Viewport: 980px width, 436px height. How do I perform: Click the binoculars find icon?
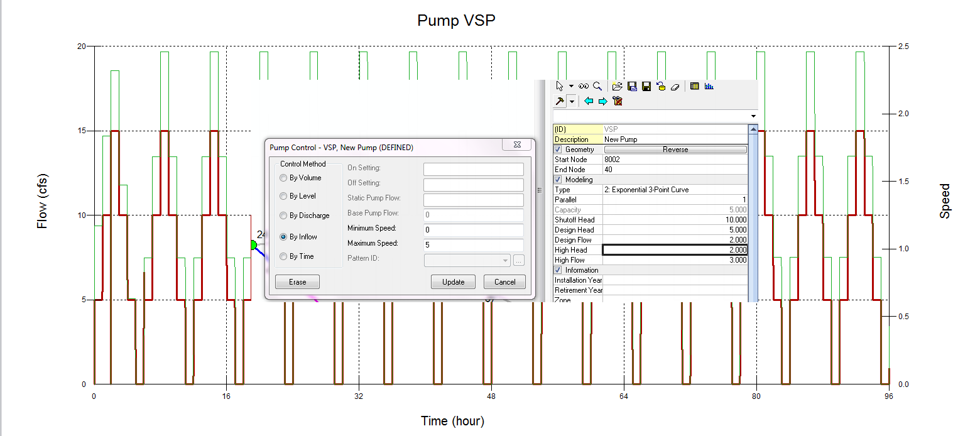pyautogui.click(x=584, y=87)
